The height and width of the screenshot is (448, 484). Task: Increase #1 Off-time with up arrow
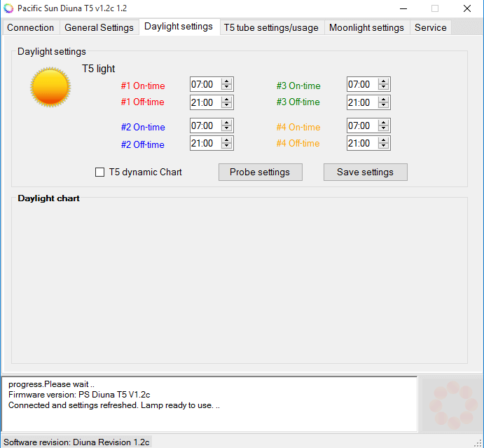coord(226,99)
